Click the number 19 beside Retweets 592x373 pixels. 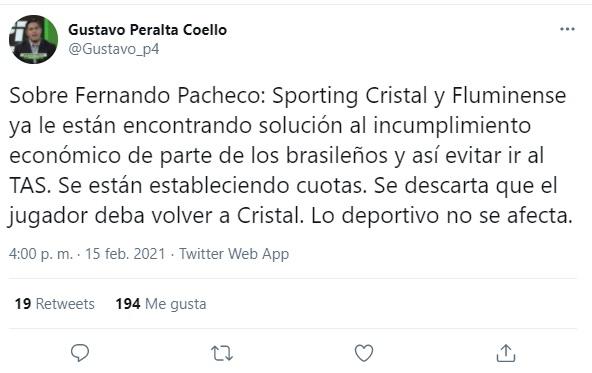[x=23, y=304]
